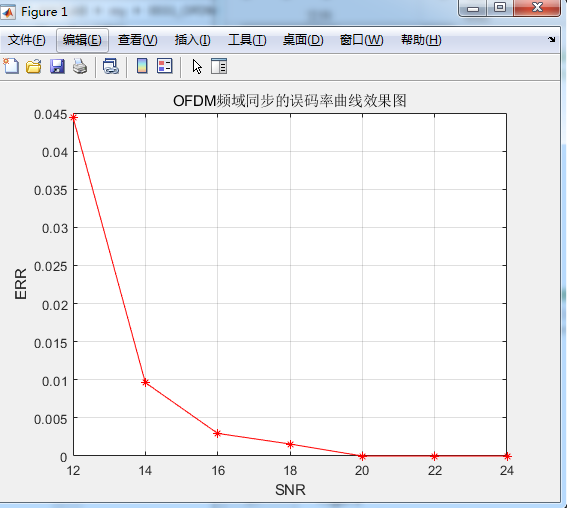Click the New Figure toolbar icon
The image size is (567, 508).
(11, 66)
